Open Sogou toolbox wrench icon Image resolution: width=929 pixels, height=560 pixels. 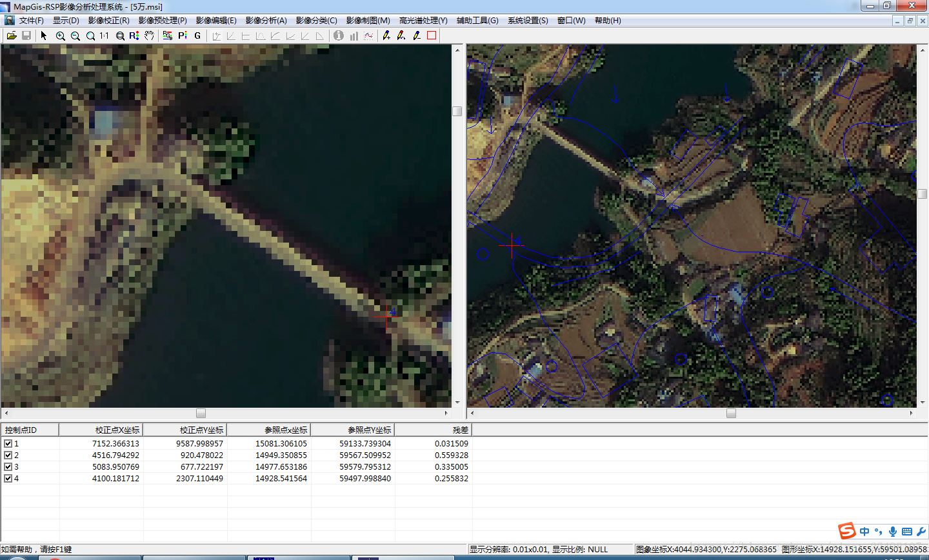tap(921, 532)
